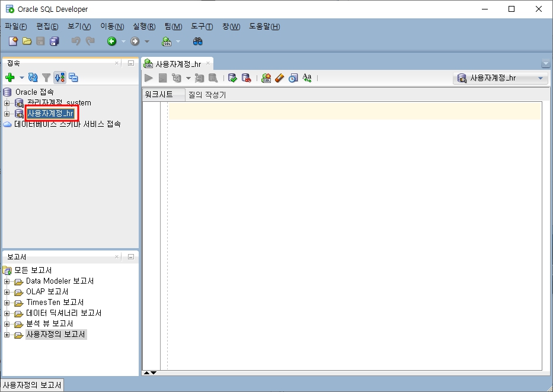553x392 pixels.
Task: Run Statement with the play icon
Action: point(149,78)
